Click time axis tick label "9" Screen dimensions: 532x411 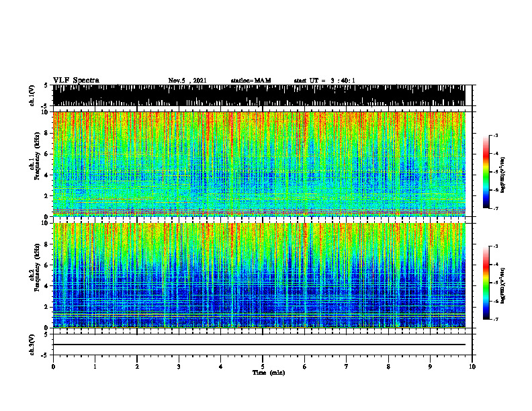tap(430, 367)
